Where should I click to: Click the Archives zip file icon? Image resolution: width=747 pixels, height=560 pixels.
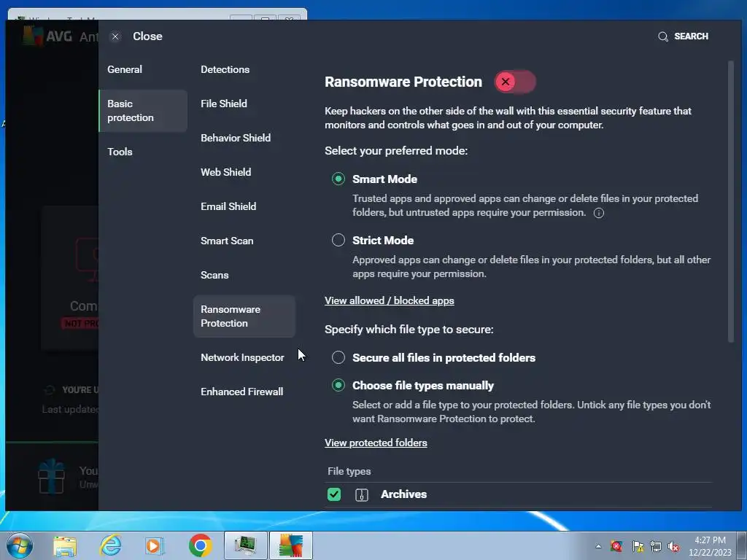362,495
